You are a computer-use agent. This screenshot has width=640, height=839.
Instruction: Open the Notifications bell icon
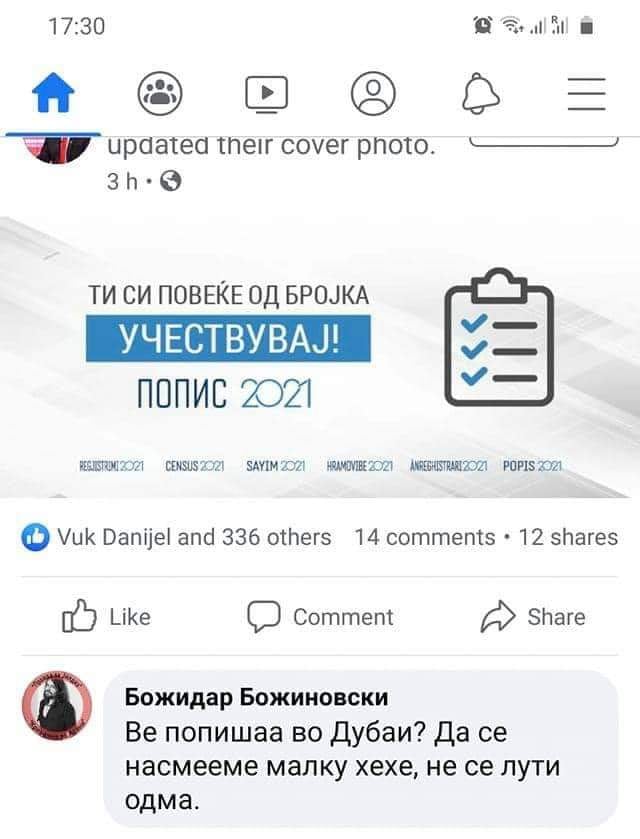pos(480,93)
